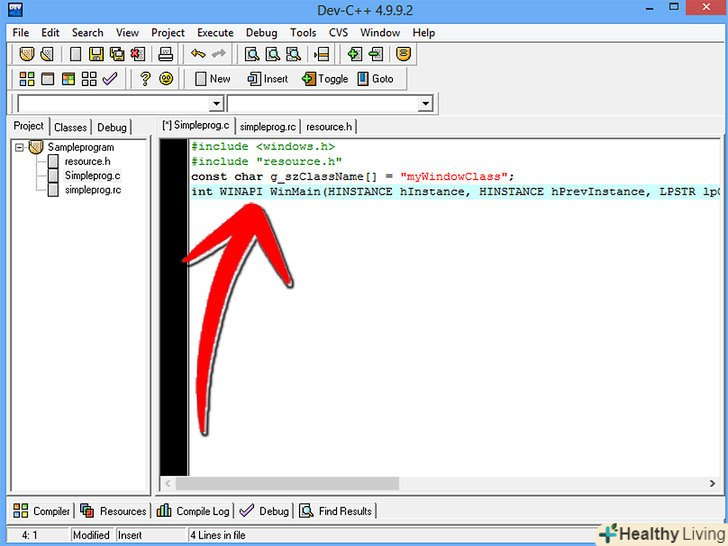Viewport: 728px width, 546px height.
Task: Open the Help menu
Action: [x=423, y=32]
